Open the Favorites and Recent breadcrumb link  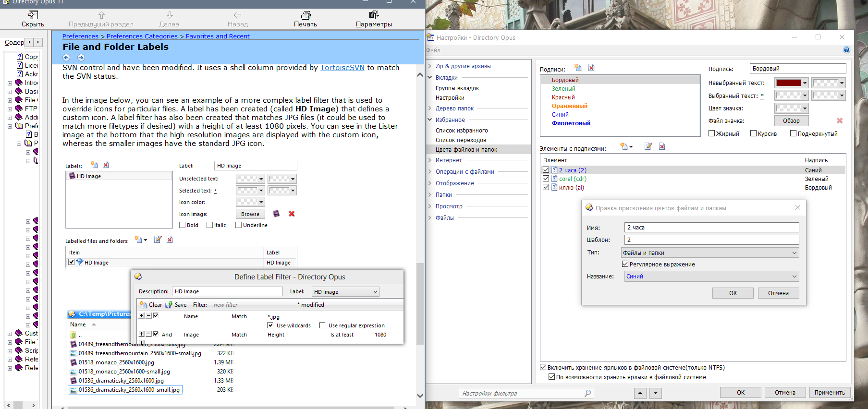click(x=218, y=36)
